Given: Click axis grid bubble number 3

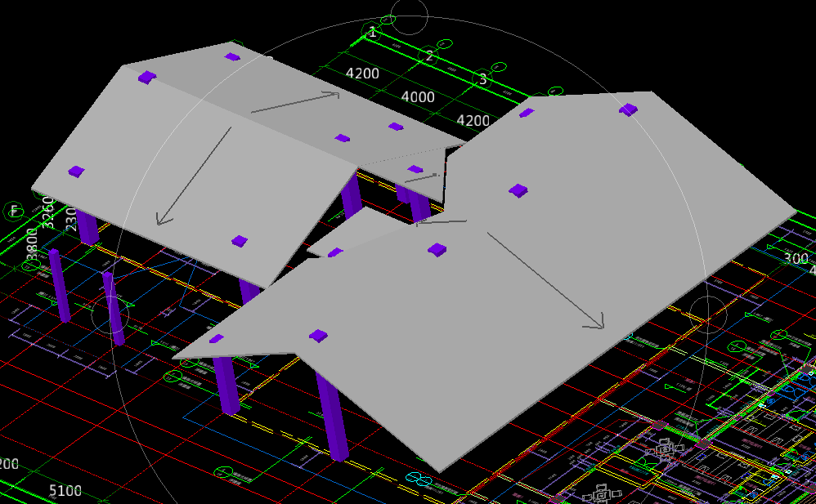Looking at the screenshot, I should pyautogui.click(x=483, y=79).
